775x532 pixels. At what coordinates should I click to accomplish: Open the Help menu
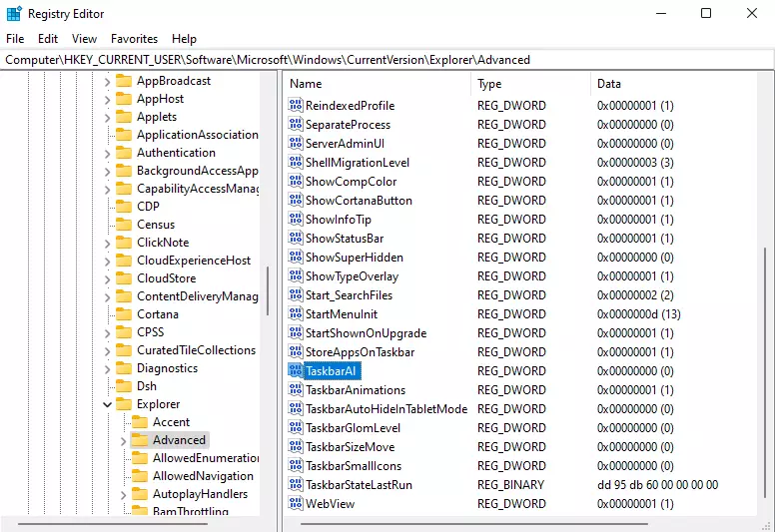[184, 39]
